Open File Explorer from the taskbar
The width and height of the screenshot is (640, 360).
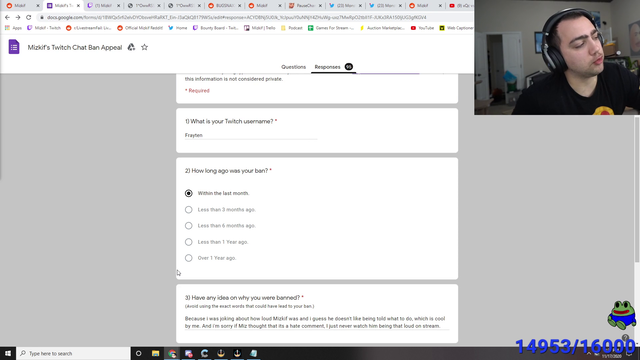click(156, 353)
